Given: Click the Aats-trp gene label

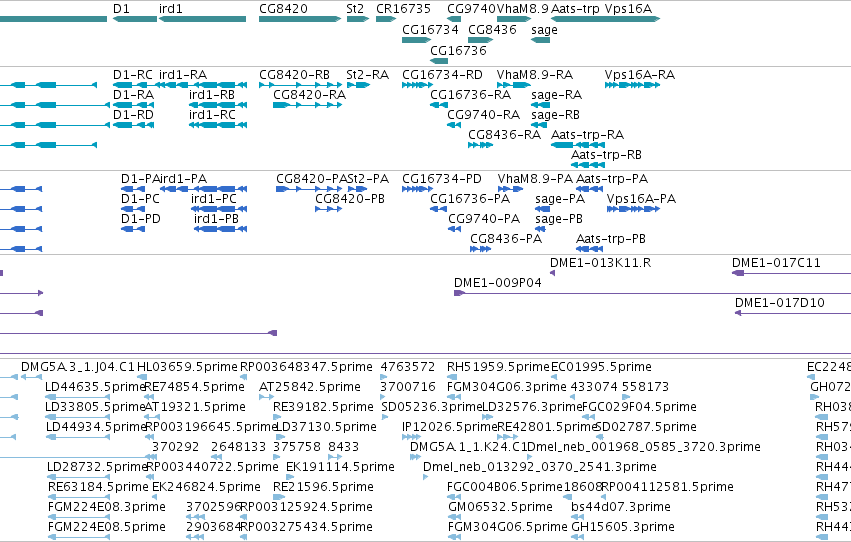Looking at the screenshot, I should coord(575,9).
